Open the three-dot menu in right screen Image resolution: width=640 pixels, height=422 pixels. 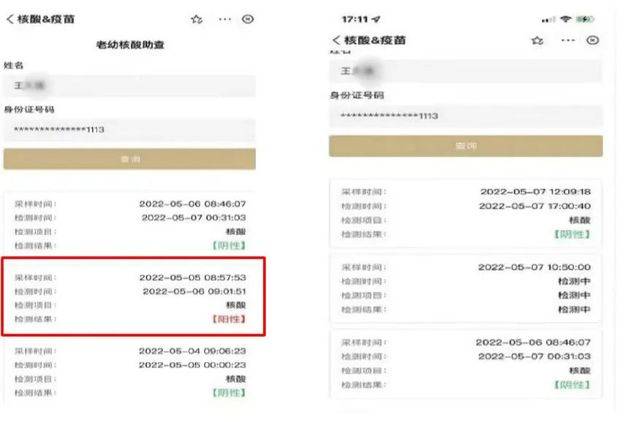pos(568,40)
